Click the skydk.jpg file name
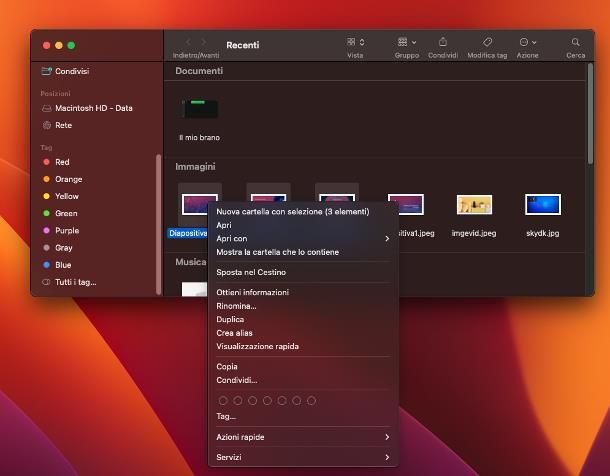This screenshot has height=476, width=610. (x=543, y=233)
